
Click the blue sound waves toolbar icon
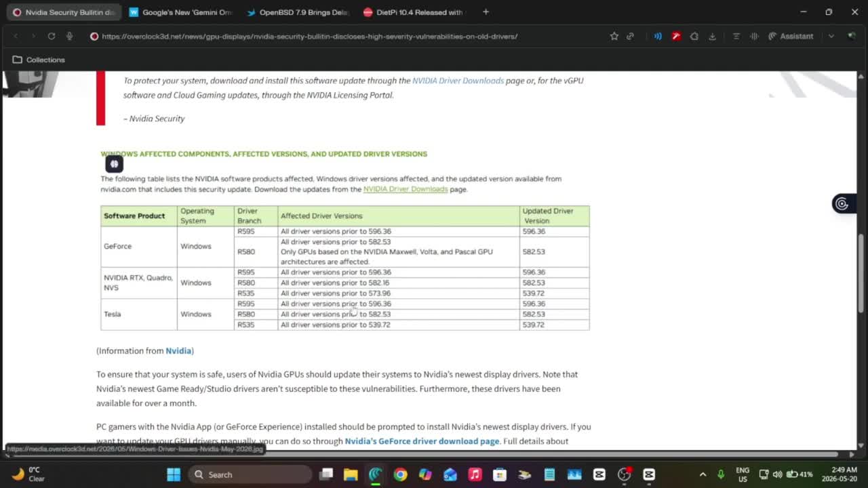tap(657, 36)
